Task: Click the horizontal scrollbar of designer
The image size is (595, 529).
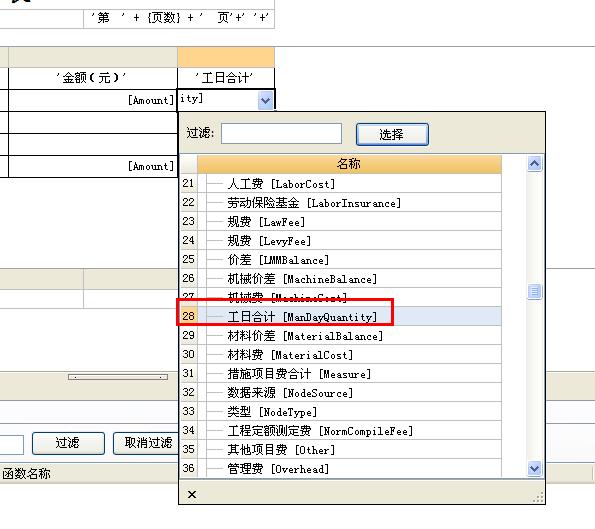Action: tap(118, 377)
